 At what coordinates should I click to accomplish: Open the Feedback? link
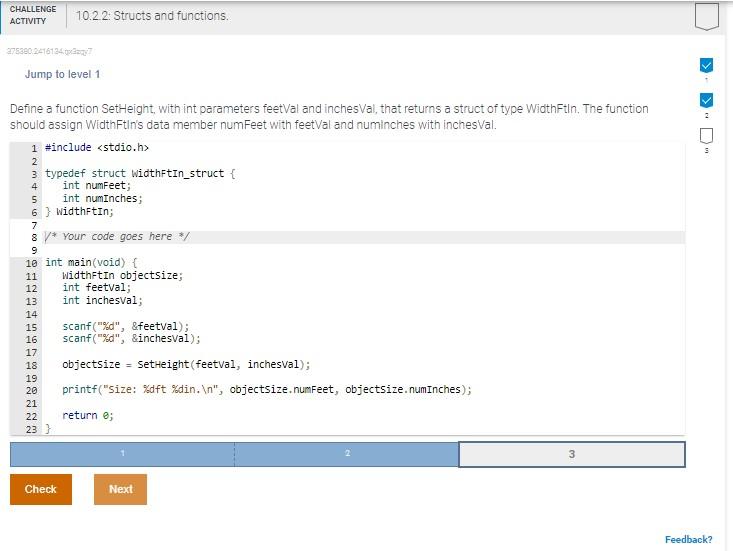pyautogui.click(x=689, y=540)
